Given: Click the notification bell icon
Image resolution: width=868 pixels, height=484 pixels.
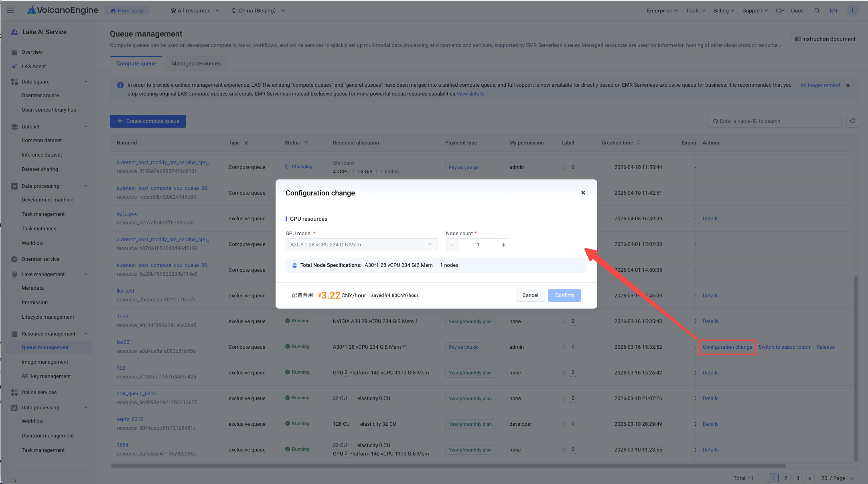Looking at the screenshot, I should pyautogui.click(x=817, y=10).
